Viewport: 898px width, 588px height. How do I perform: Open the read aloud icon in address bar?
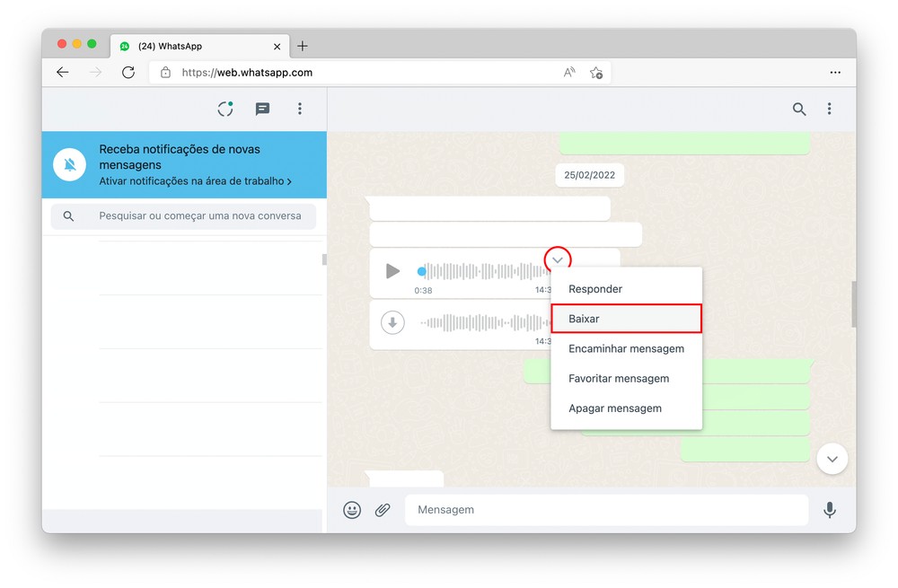tap(568, 72)
